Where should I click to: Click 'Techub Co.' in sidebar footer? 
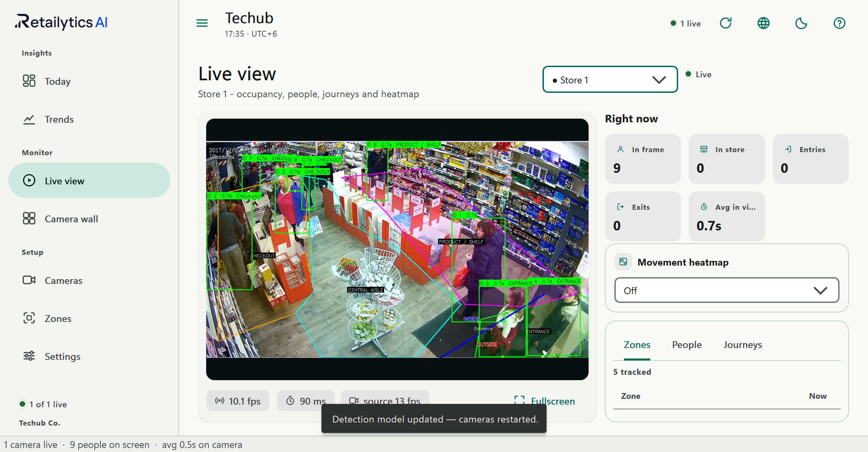40,423
